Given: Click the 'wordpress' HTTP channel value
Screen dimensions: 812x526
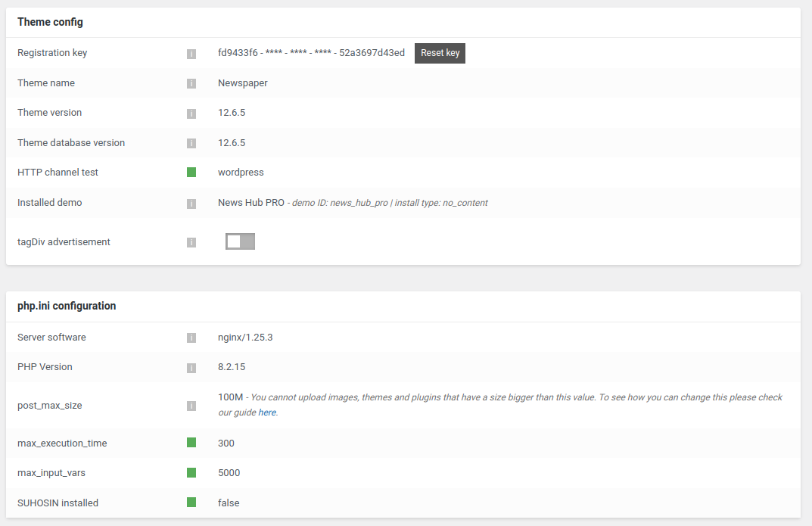Looking at the screenshot, I should 241,173.
